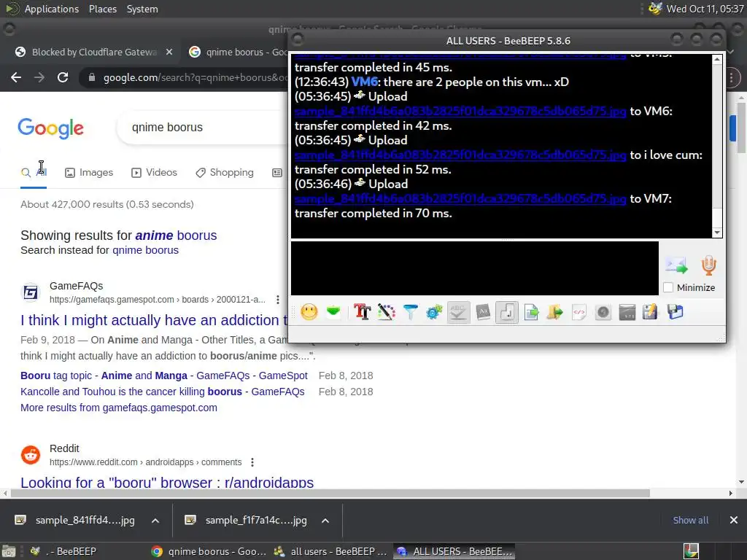
Task: Click the VM6 username in chat log
Action: point(365,82)
